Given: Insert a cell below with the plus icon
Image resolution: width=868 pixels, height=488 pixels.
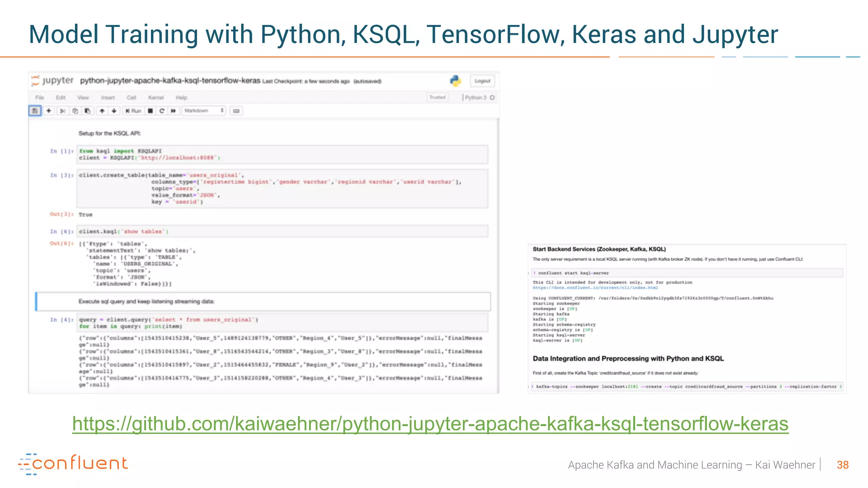Looking at the screenshot, I should (x=49, y=111).
